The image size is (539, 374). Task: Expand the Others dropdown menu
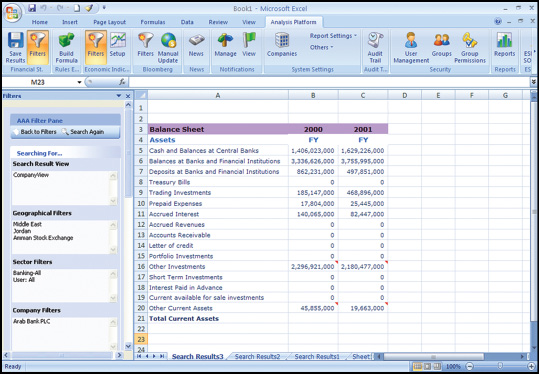point(321,47)
